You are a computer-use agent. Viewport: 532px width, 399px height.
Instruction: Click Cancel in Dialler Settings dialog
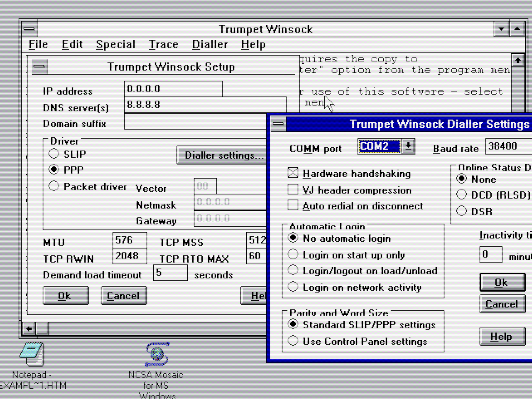coord(502,304)
